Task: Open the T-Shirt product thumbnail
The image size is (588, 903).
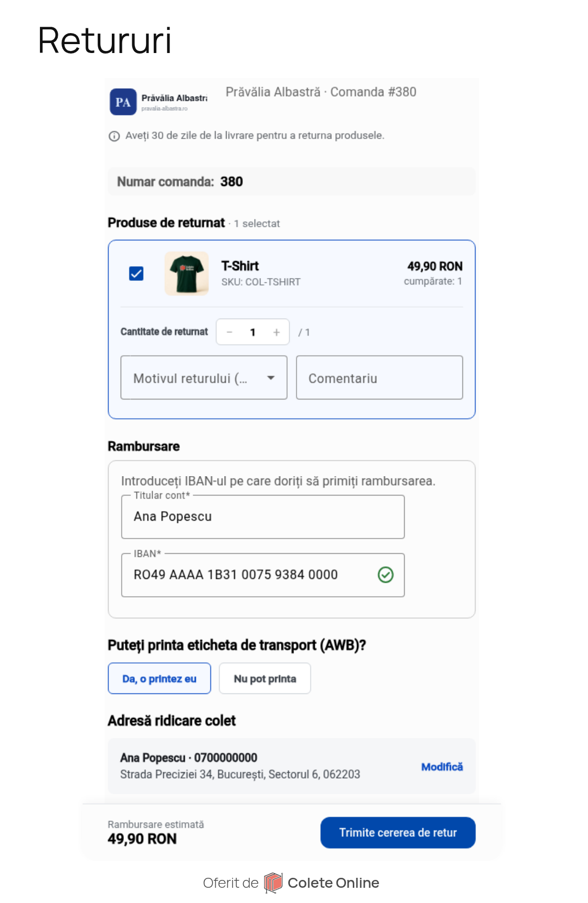Action: (x=186, y=274)
